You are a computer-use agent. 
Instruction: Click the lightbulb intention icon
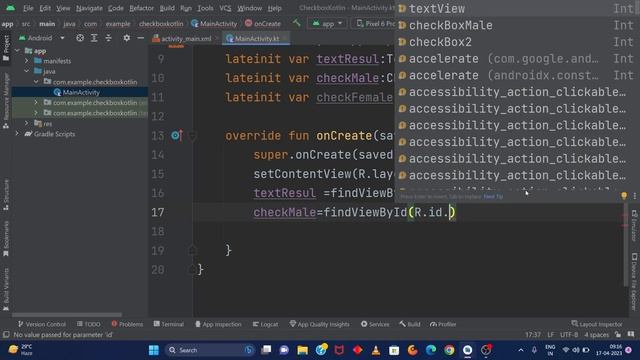coord(624,196)
